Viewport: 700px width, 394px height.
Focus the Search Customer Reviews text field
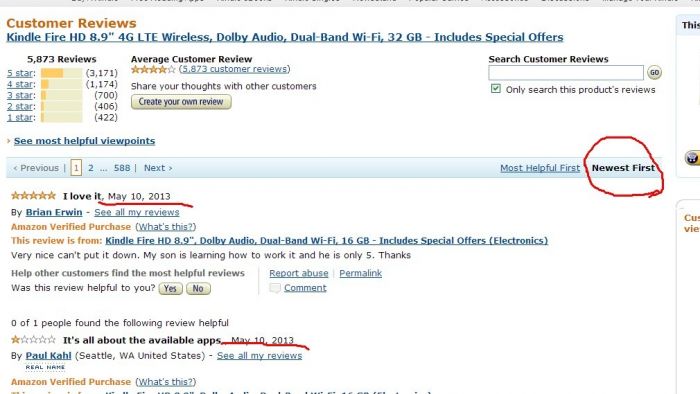[x=566, y=72]
